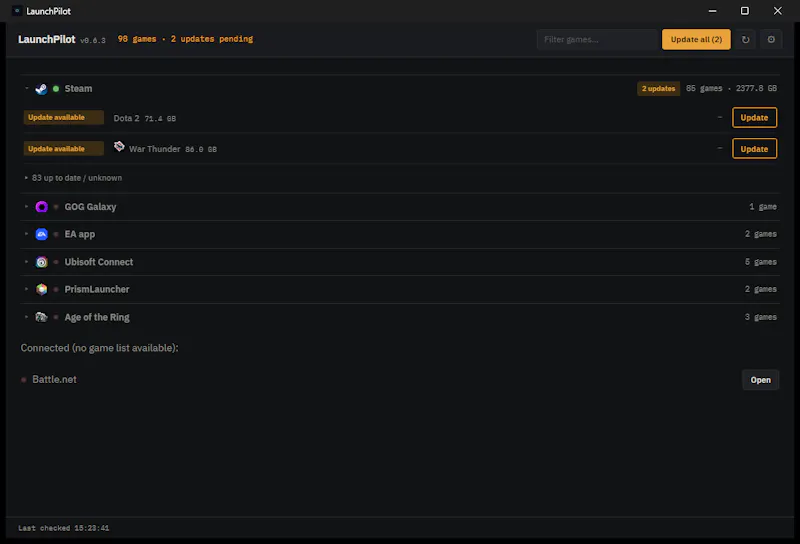The height and width of the screenshot is (544, 800).
Task: Click '98 games · 2 updates pending' summary
Action: coord(185,39)
